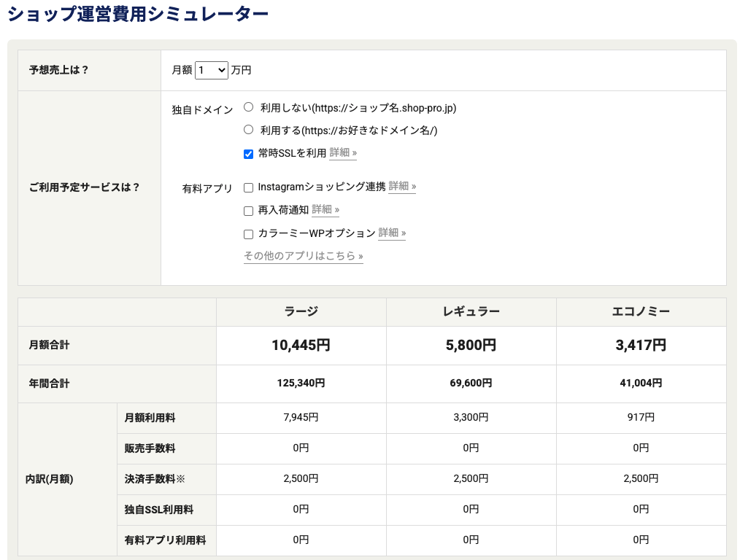Image resolution: width=740 pixels, height=560 pixels.
Task: Click the 詳細 link beside 再入荷通知
Action: coord(325,210)
